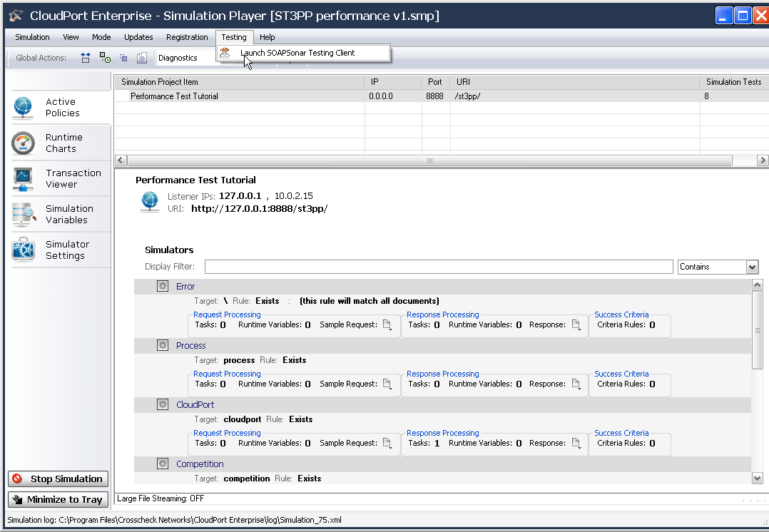The height and width of the screenshot is (532, 769).
Task: Open Request Processing for Error simulator
Action: point(227,314)
